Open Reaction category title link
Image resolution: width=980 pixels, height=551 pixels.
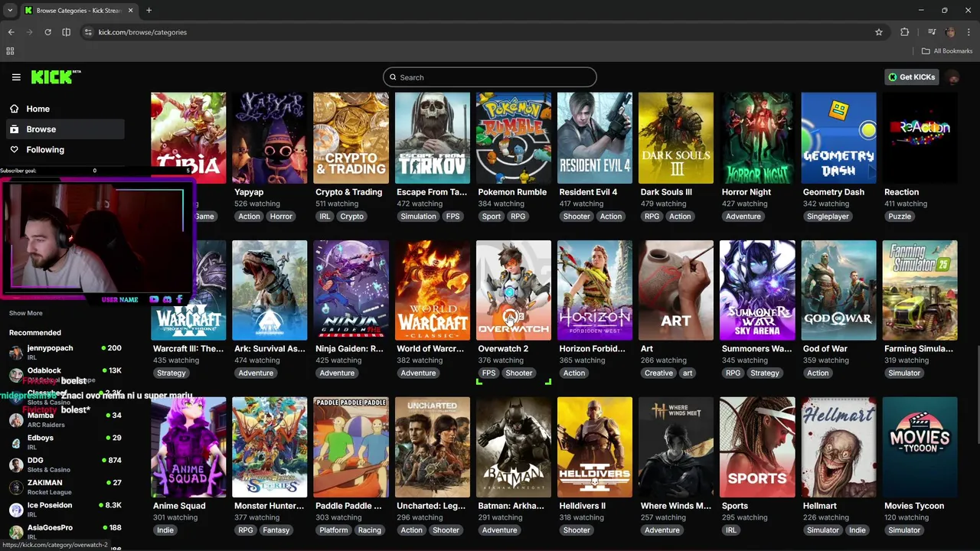[901, 192]
